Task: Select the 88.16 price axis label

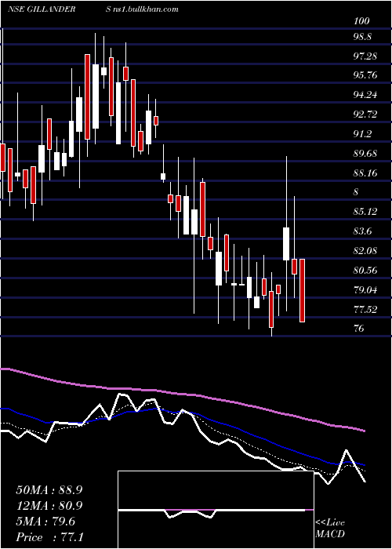Action: tap(365, 173)
